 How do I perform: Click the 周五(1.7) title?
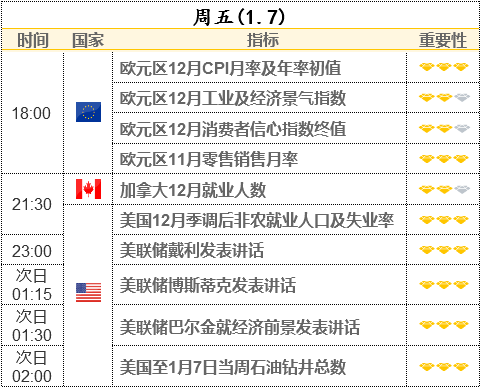(239, 17)
